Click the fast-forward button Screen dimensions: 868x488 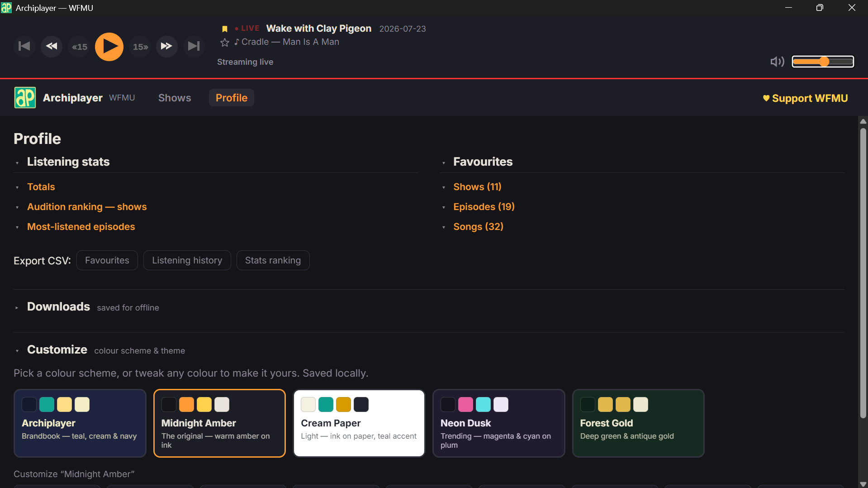(166, 46)
